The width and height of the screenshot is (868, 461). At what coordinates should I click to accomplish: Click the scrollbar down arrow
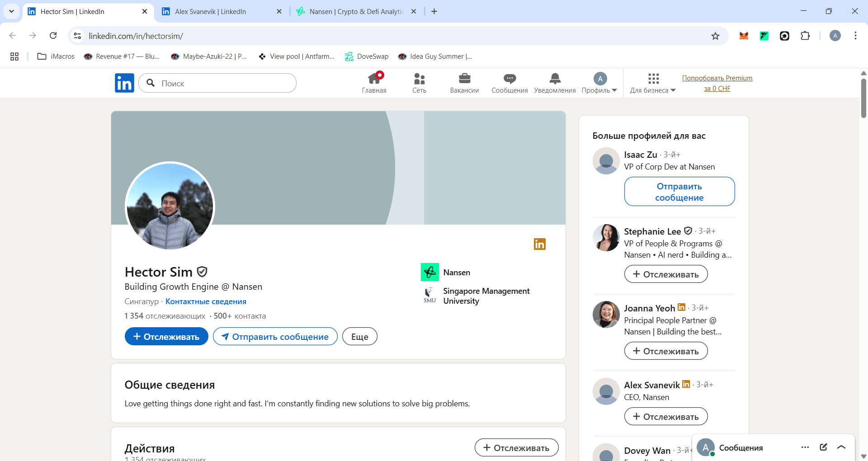pyautogui.click(x=863, y=456)
